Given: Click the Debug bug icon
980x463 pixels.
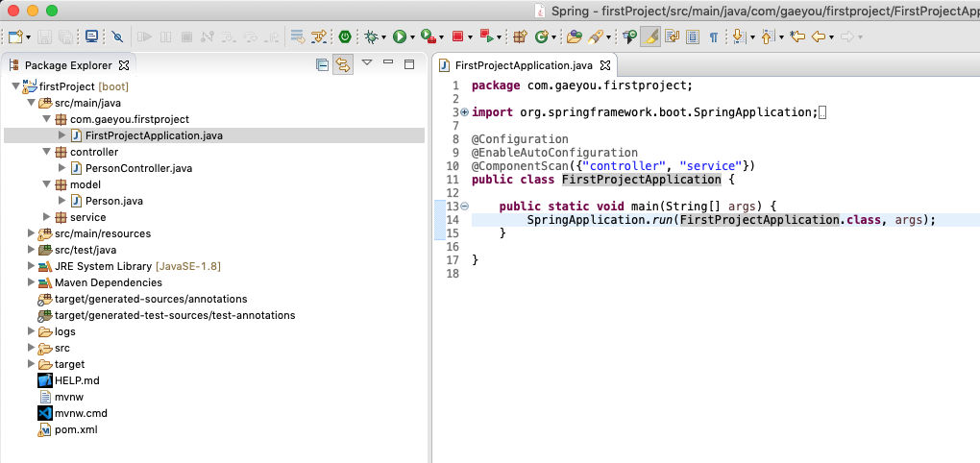Looking at the screenshot, I should tap(371, 37).
